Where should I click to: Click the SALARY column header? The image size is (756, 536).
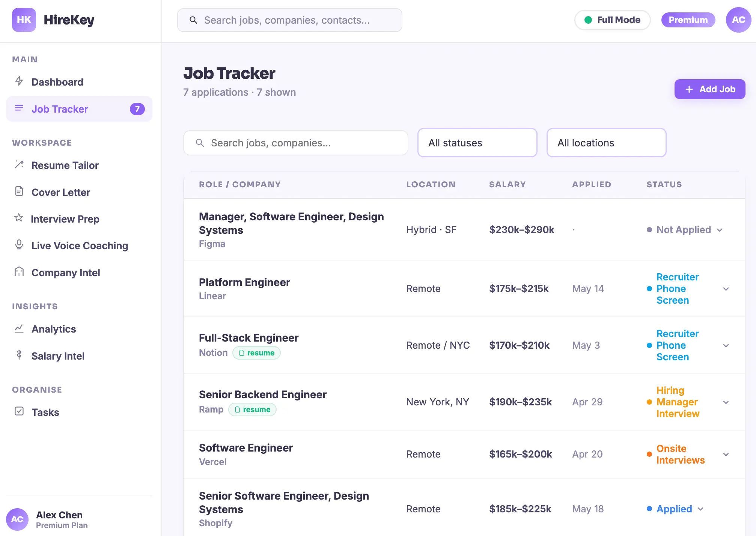pos(507,184)
